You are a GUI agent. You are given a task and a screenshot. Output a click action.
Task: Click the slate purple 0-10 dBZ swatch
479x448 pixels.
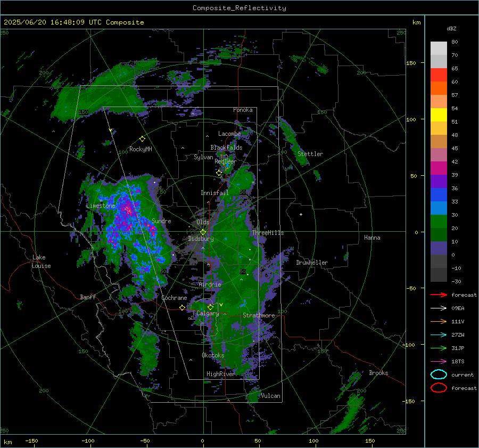[x=439, y=248]
